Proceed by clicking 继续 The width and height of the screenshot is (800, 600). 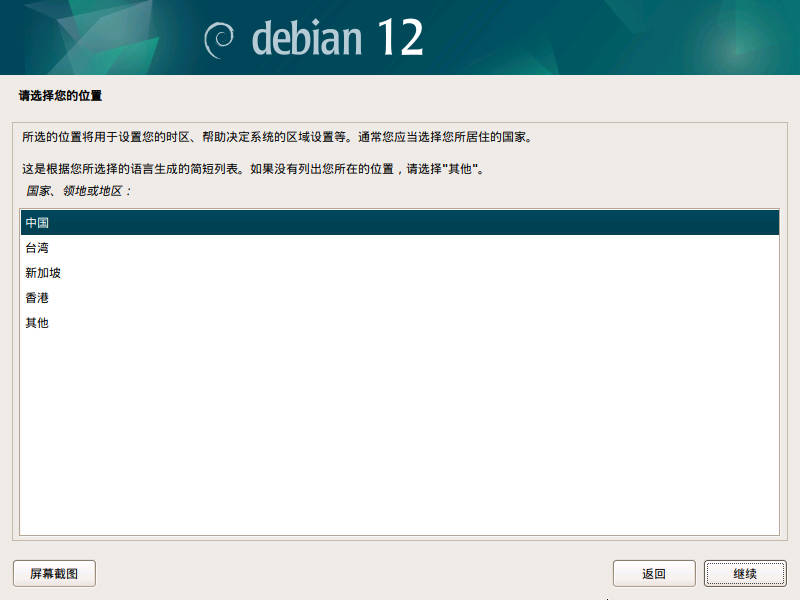pyautogui.click(x=744, y=574)
